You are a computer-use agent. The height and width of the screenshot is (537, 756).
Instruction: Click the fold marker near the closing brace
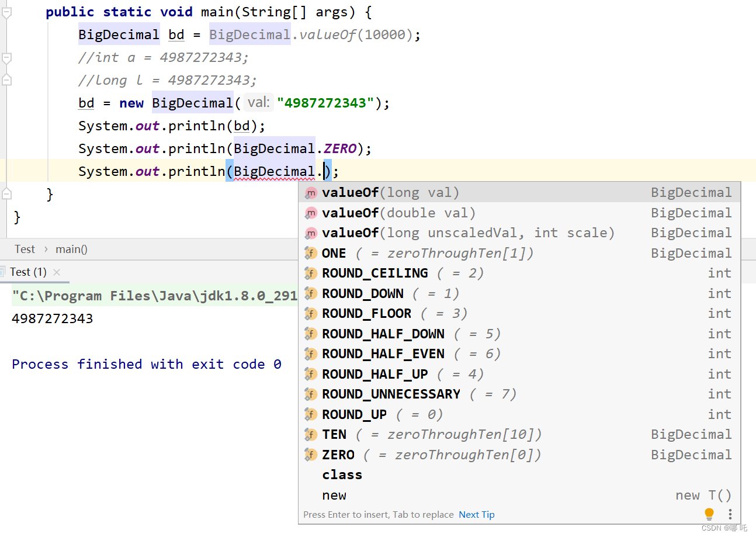(x=5, y=193)
